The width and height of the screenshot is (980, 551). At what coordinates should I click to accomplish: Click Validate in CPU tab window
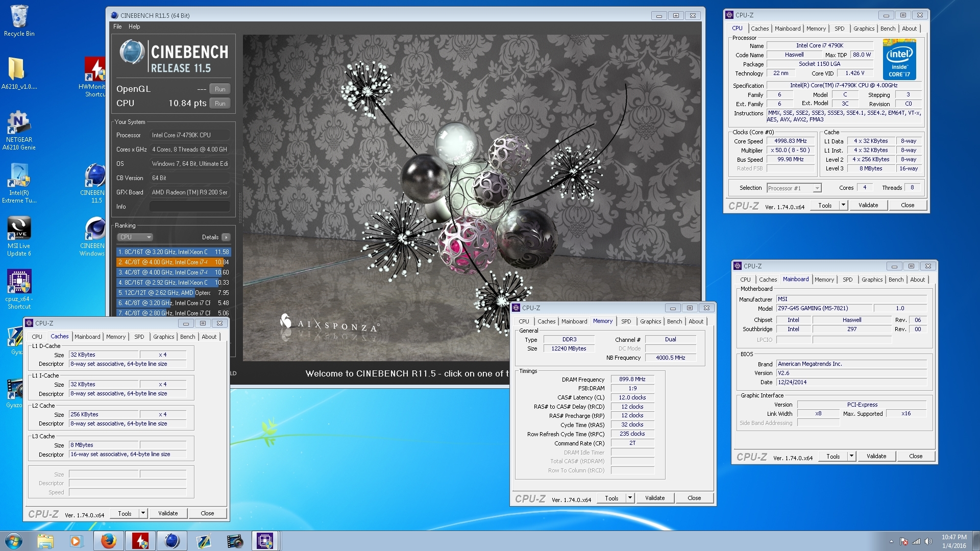coord(868,205)
